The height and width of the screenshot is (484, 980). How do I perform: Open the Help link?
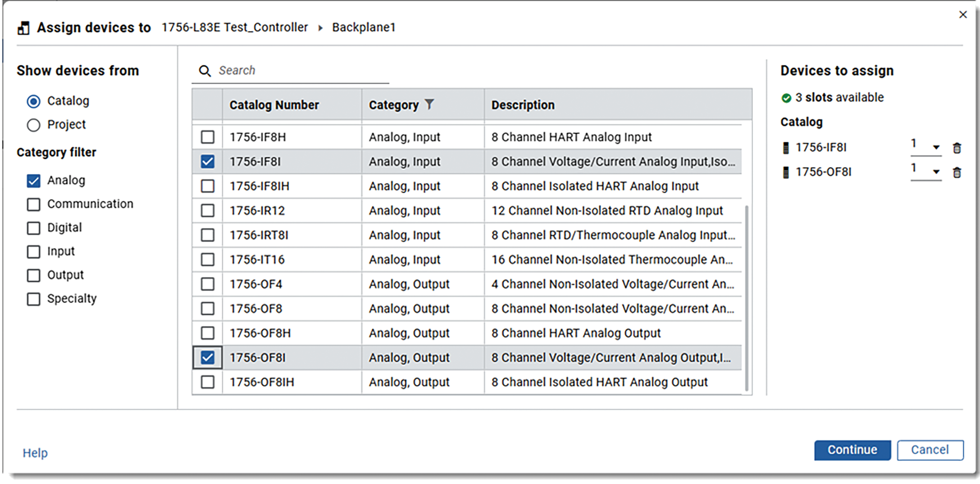(35, 453)
